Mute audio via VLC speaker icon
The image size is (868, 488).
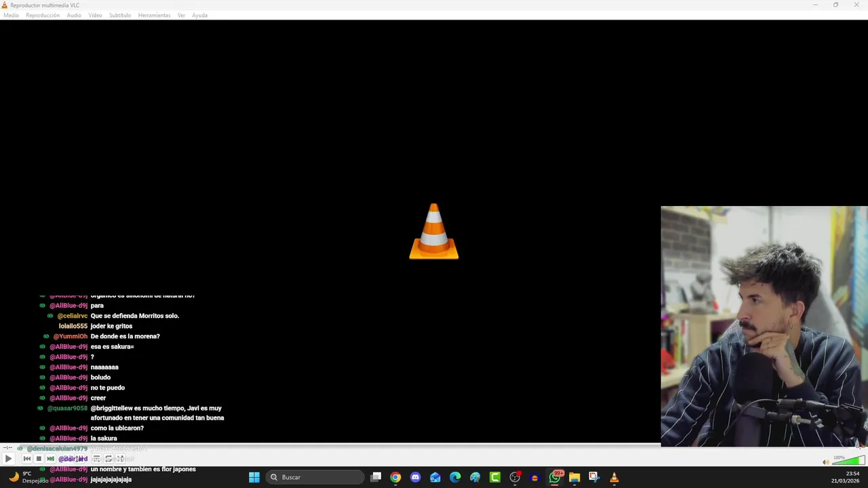[x=825, y=462]
